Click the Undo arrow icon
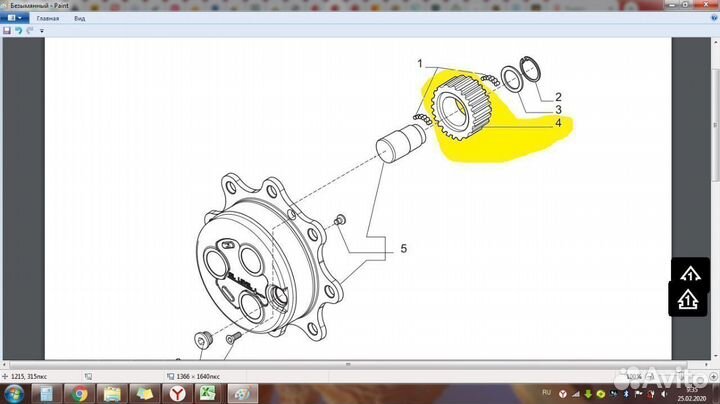The image size is (720, 404). (x=18, y=30)
